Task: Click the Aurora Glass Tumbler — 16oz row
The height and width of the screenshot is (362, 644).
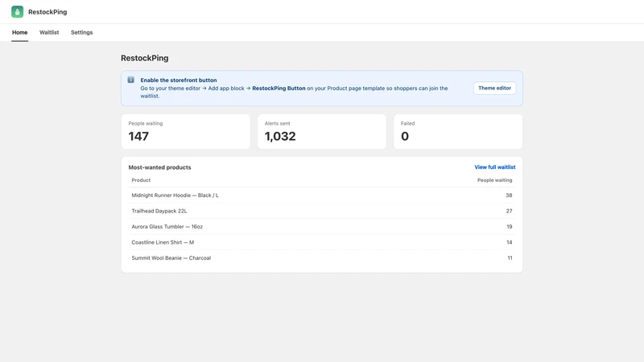Action: click(x=322, y=227)
